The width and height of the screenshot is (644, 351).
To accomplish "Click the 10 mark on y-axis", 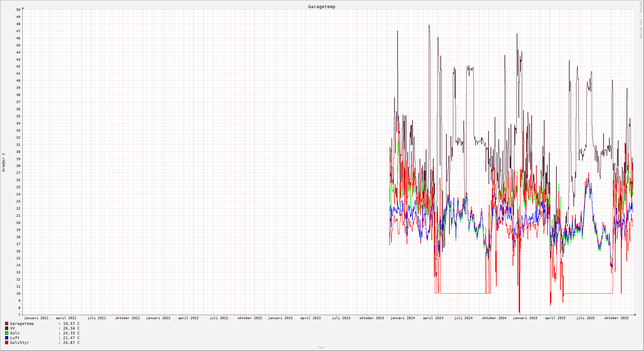I will (18, 294).
